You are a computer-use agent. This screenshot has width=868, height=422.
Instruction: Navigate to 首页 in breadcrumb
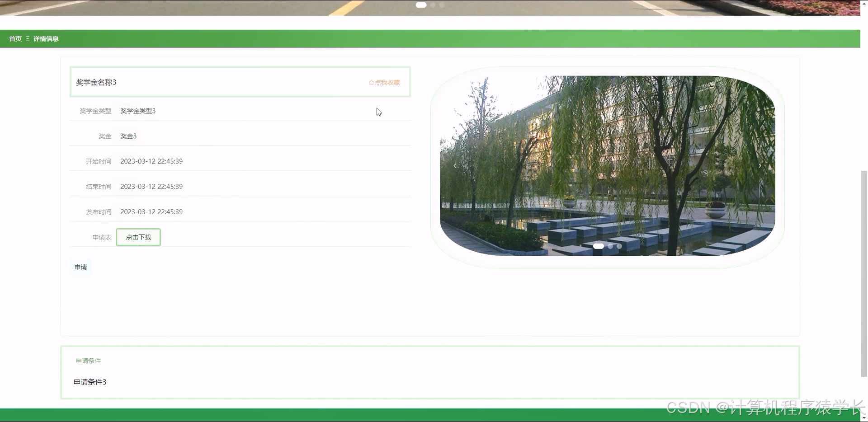click(x=15, y=39)
